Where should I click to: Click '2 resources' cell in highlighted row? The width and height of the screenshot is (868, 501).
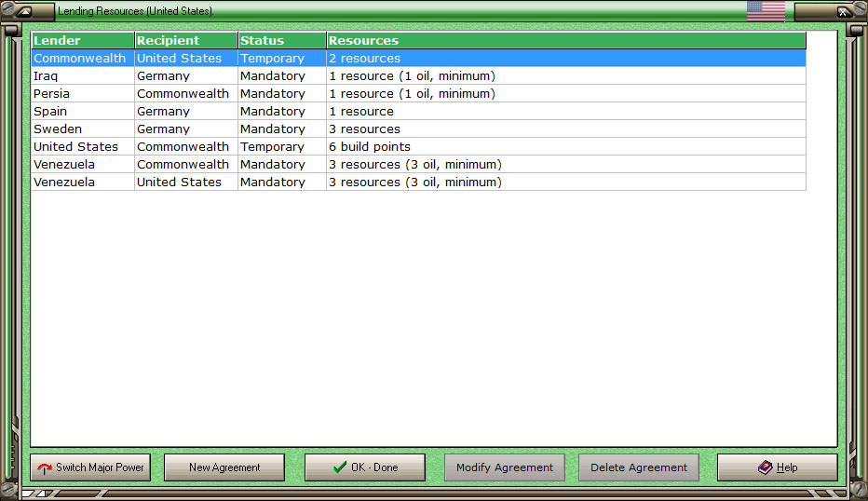click(x=565, y=58)
